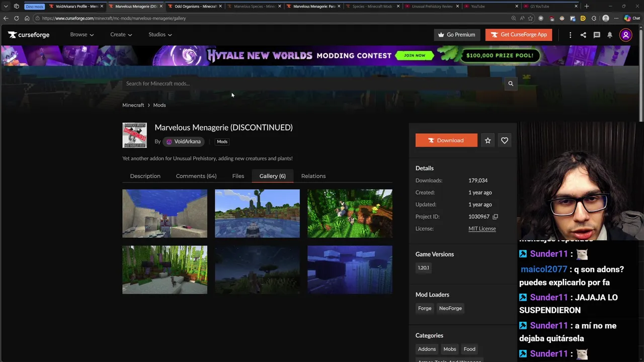Image resolution: width=644 pixels, height=362 pixels.
Task: Select the Gallery (6) tab
Action: tap(272, 176)
